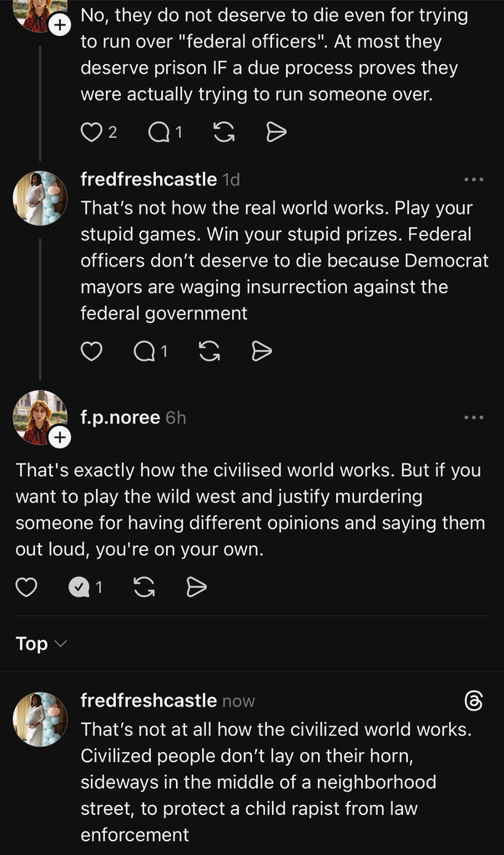Share the top post via send icon

[276, 132]
